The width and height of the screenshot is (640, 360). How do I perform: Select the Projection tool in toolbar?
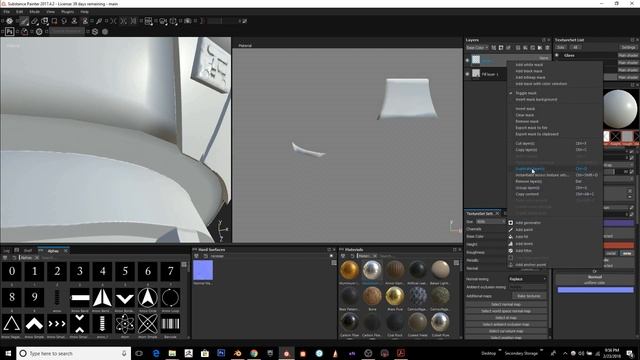(44, 21)
